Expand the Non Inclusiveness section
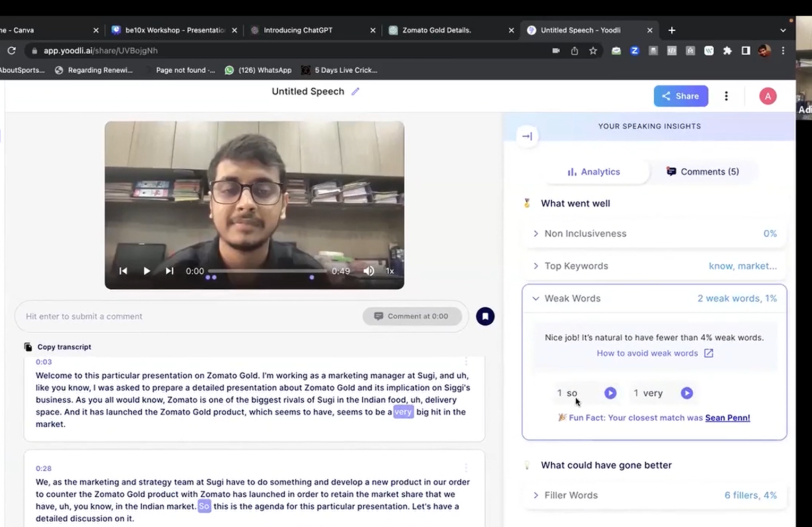Viewport: 812px width, 527px height. tap(655, 234)
